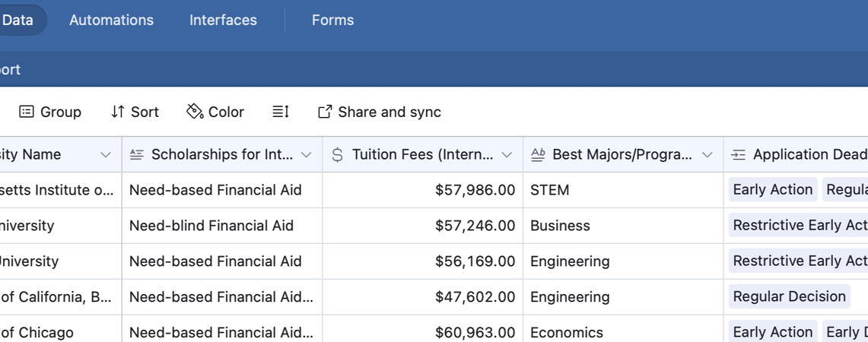This screenshot has width=868, height=342.
Task: Select the Economics major cell
Action: click(623, 329)
